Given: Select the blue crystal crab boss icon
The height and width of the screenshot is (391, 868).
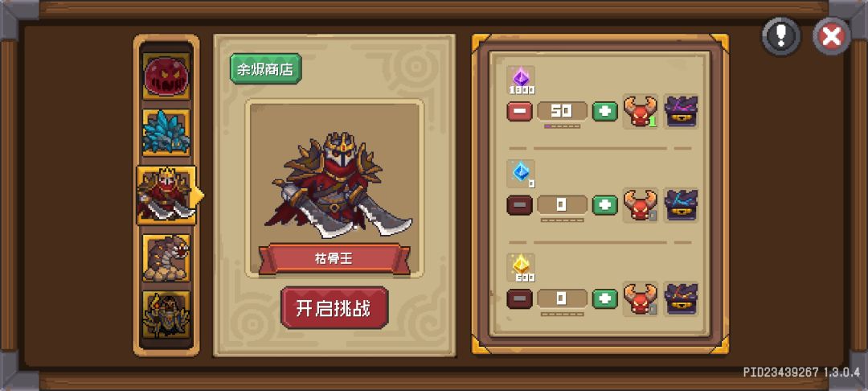Looking at the screenshot, I should [166, 133].
